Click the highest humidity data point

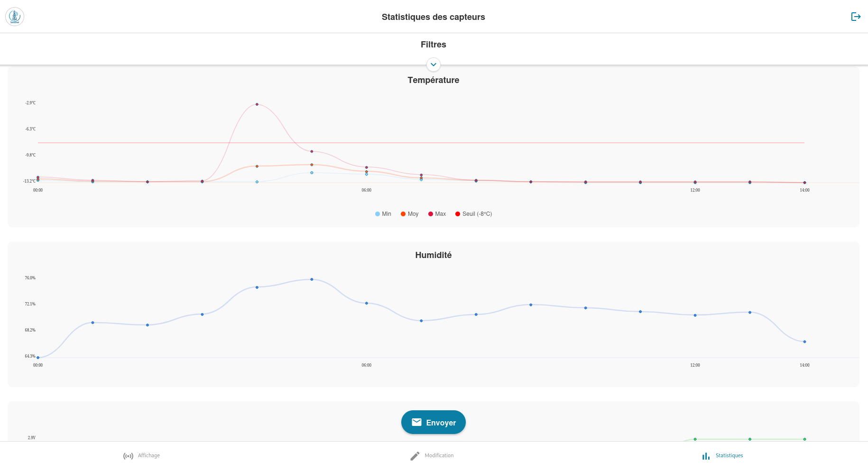click(x=312, y=279)
